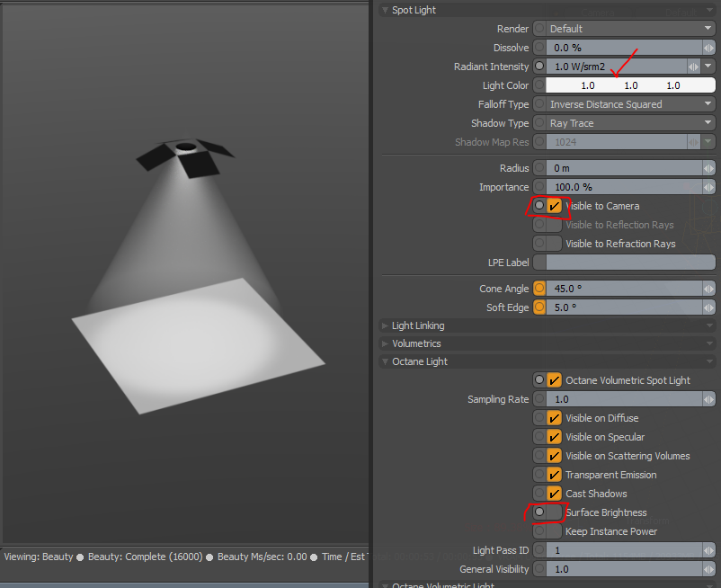Uncheck Visible on Scattering Volumes checkbox
Screen dimensions: 721x588
pos(554,456)
